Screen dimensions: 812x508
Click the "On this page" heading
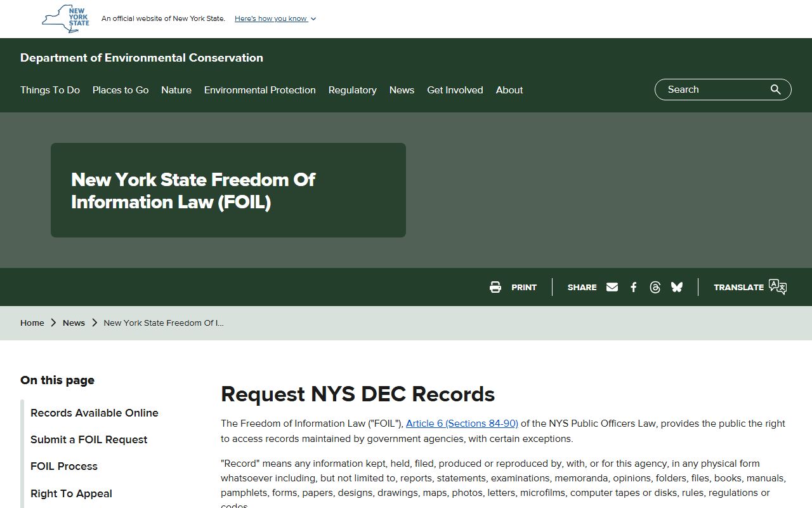(x=57, y=380)
